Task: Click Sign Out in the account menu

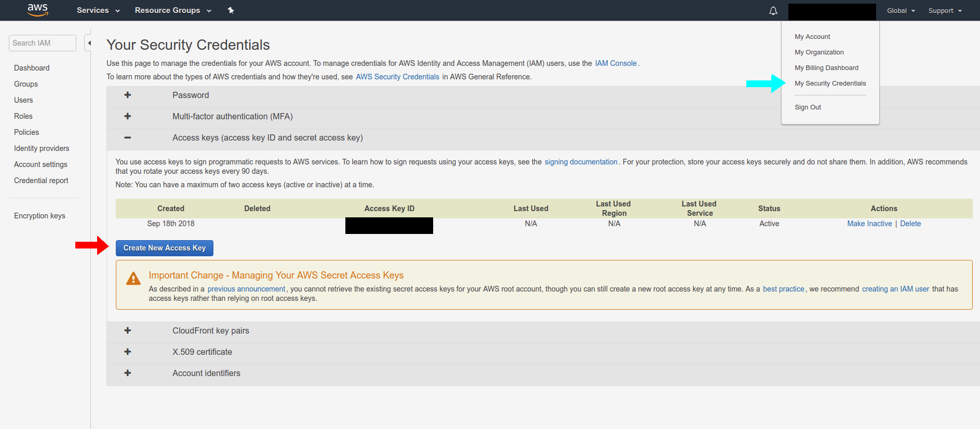Action: [808, 107]
